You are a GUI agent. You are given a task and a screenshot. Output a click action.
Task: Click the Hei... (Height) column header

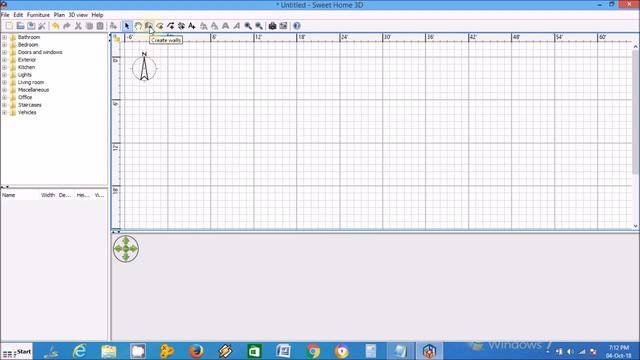click(x=83, y=195)
